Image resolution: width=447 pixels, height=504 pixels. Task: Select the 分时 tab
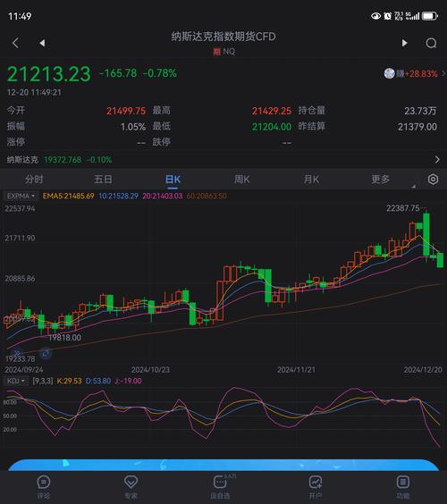click(x=34, y=179)
